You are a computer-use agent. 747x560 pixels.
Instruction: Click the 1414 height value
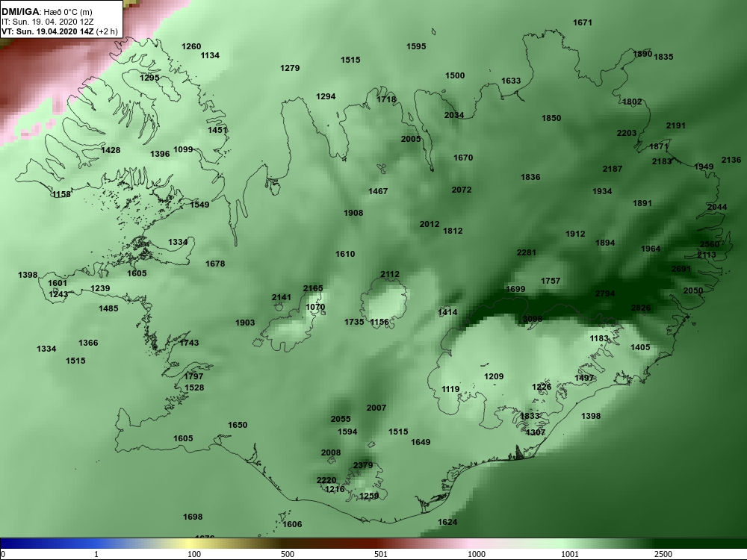coord(447,312)
